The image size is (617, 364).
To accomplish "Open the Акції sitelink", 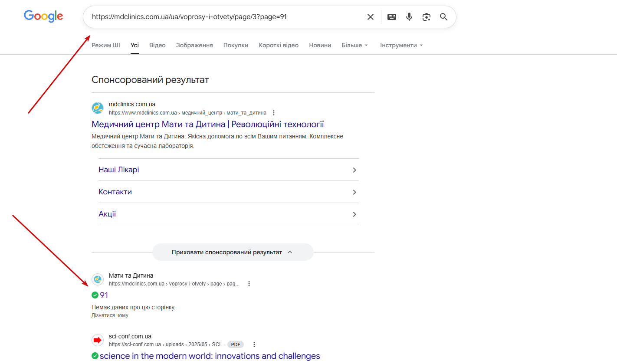I will (x=107, y=214).
